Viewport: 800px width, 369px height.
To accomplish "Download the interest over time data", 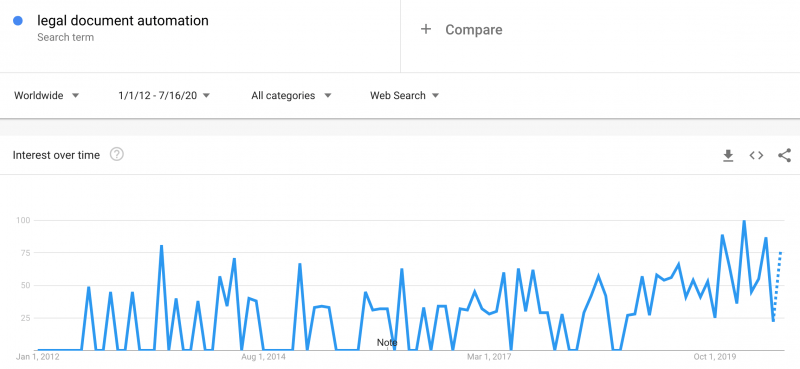I will tap(728, 156).
